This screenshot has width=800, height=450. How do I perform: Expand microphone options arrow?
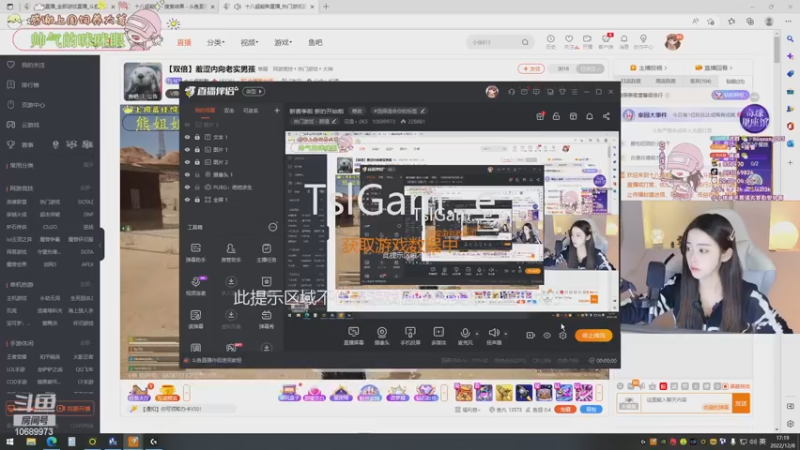click(477, 334)
